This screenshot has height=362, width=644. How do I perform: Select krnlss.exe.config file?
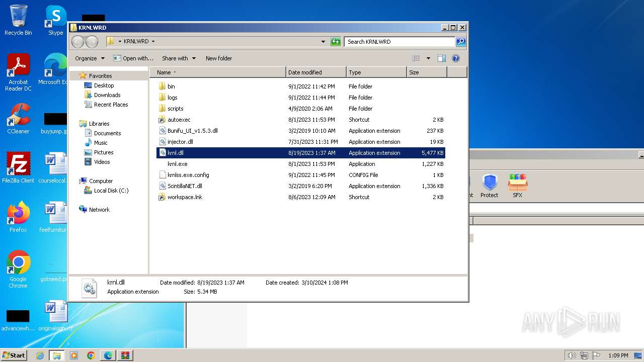pos(301,175)
